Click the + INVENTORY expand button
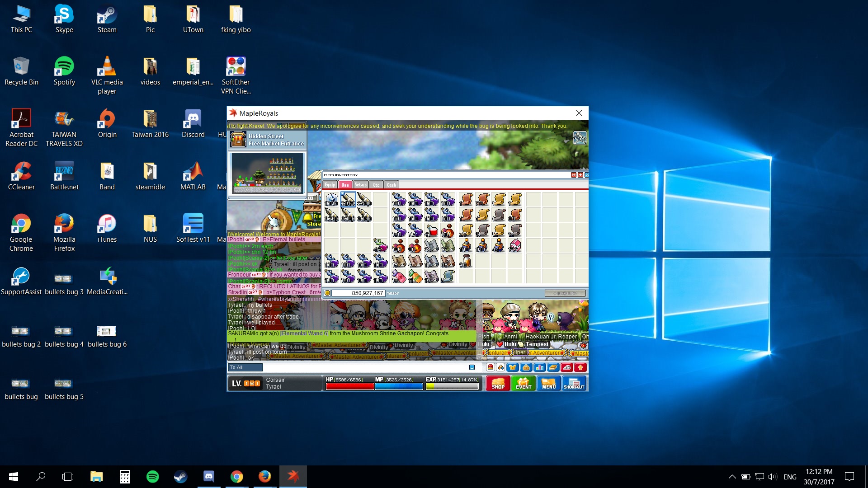Viewport: 868px width, 488px height. click(565, 293)
